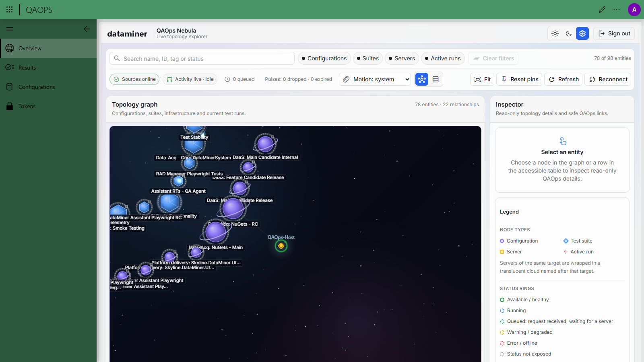This screenshot has width=644, height=362.
Task: Click the Sources online status badge
Action: 134,79
